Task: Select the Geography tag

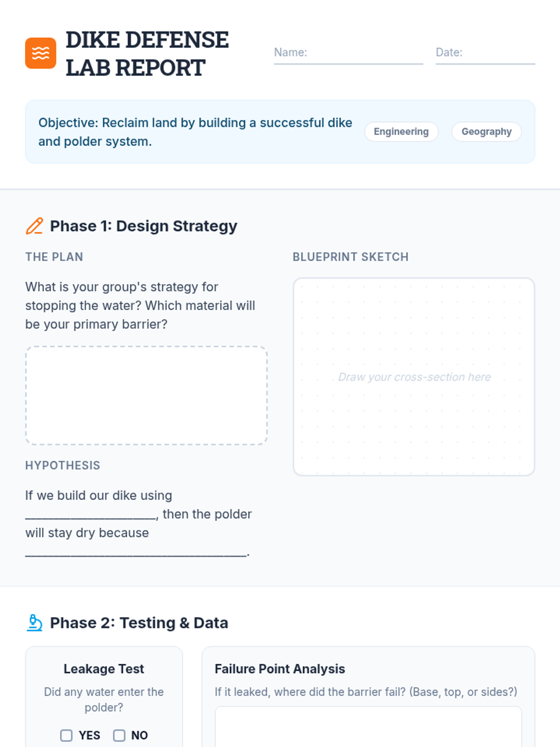Action: 486,132
